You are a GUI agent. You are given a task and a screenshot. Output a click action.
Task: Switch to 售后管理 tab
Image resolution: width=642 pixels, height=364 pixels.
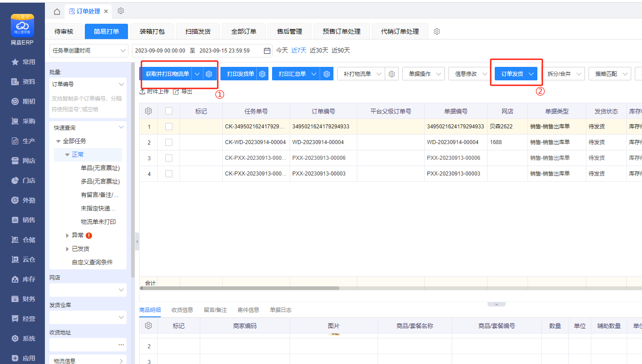pyautogui.click(x=290, y=31)
